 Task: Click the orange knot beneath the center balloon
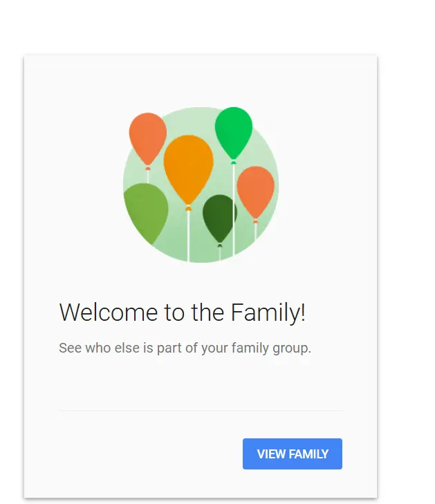(x=188, y=208)
